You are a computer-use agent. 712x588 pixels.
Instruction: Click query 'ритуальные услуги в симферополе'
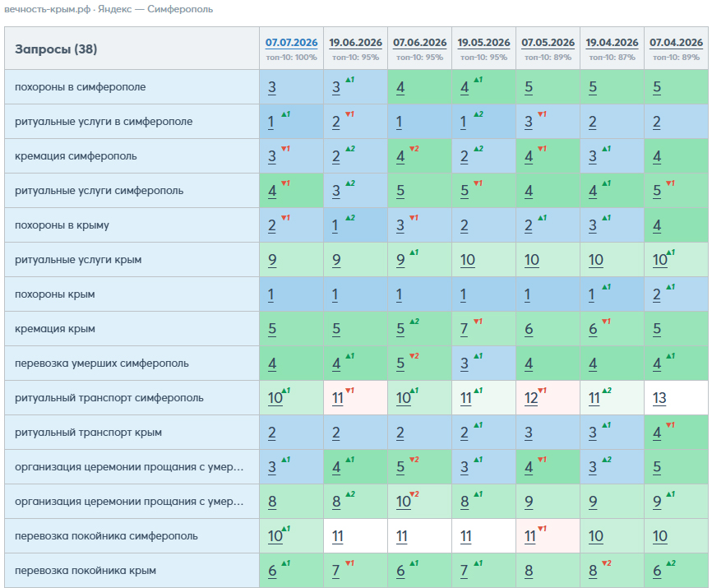click(104, 122)
